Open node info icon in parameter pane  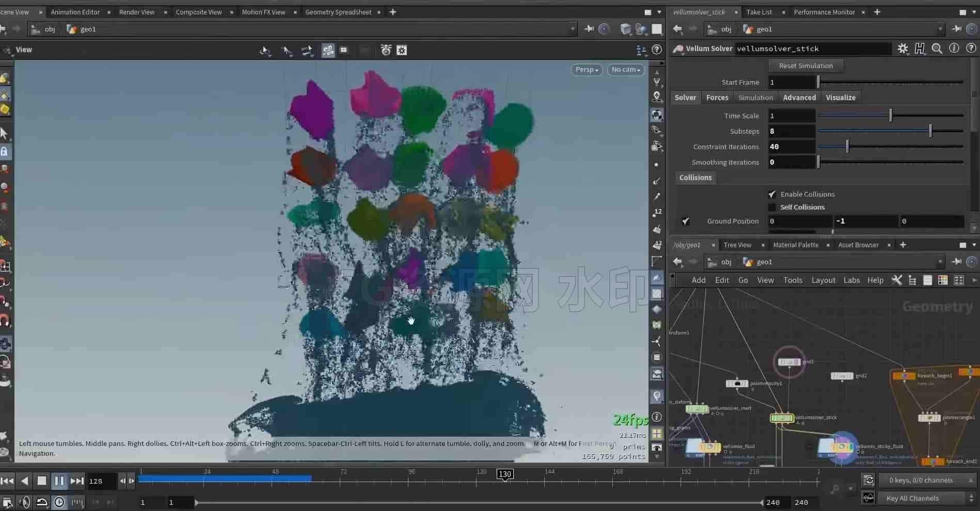(954, 48)
